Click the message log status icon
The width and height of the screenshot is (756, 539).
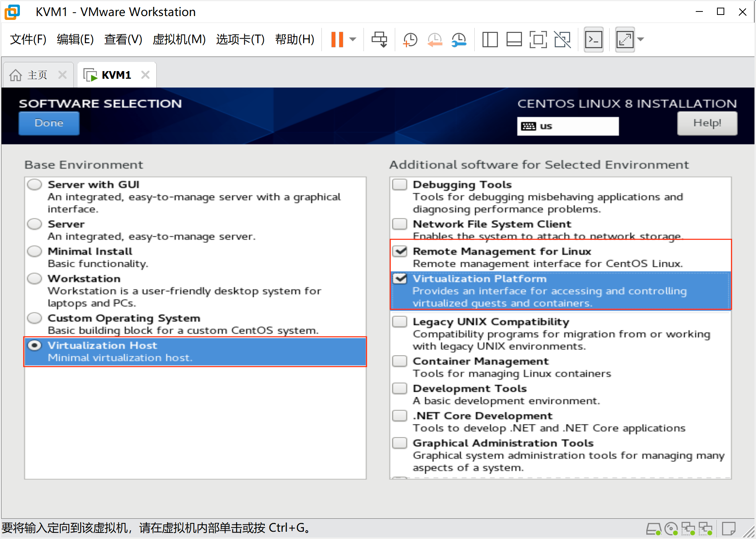pyautogui.click(x=729, y=529)
